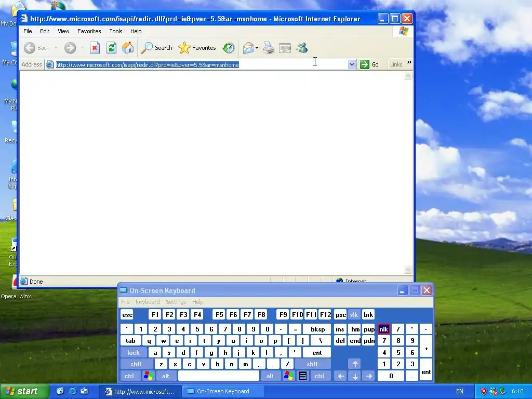Toggle the right shft key
This screenshot has height=399, width=532.
coord(312,364)
